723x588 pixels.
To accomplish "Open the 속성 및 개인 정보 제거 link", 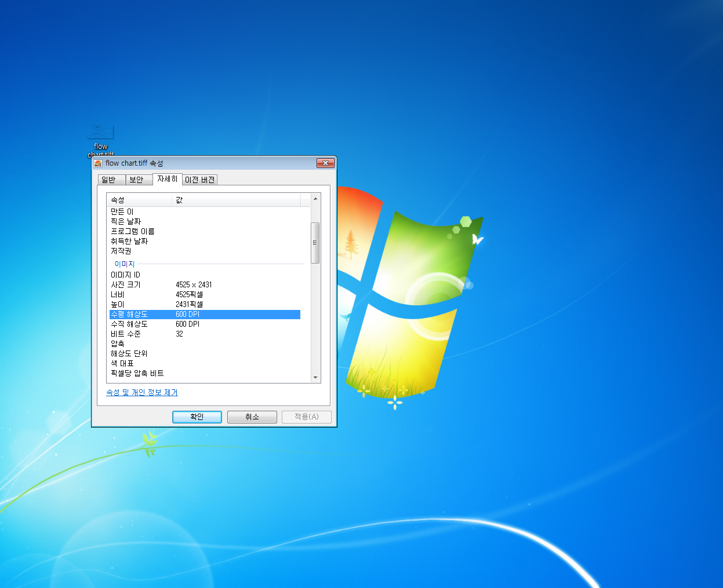I will click(142, 393).
